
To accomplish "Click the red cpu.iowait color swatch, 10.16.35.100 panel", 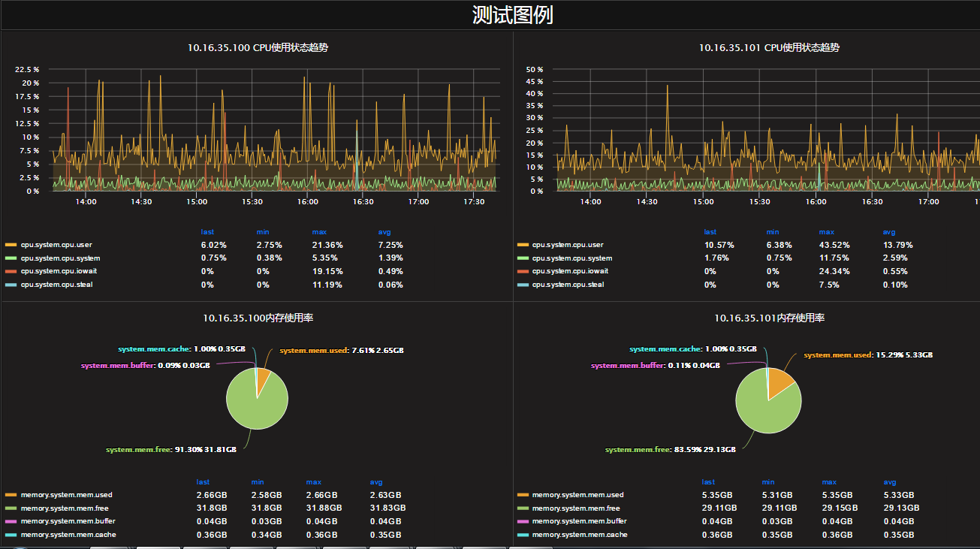I will (11, 271).
